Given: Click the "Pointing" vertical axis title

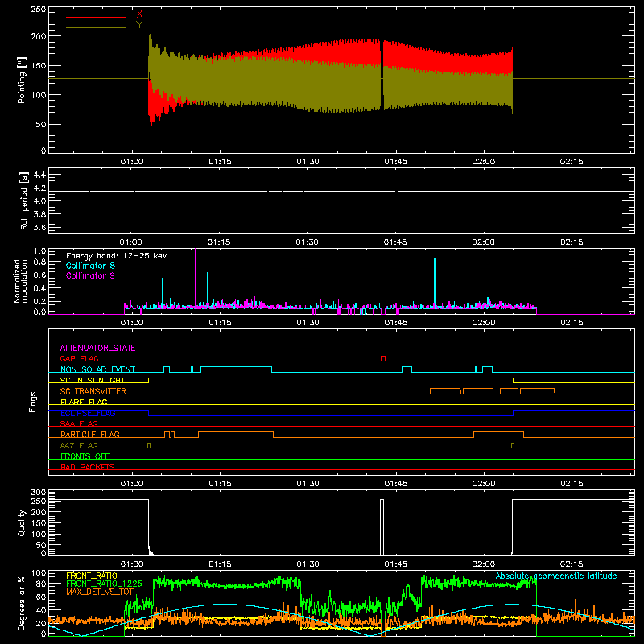Looking at the screenshot, I should (x=22, y=80).
